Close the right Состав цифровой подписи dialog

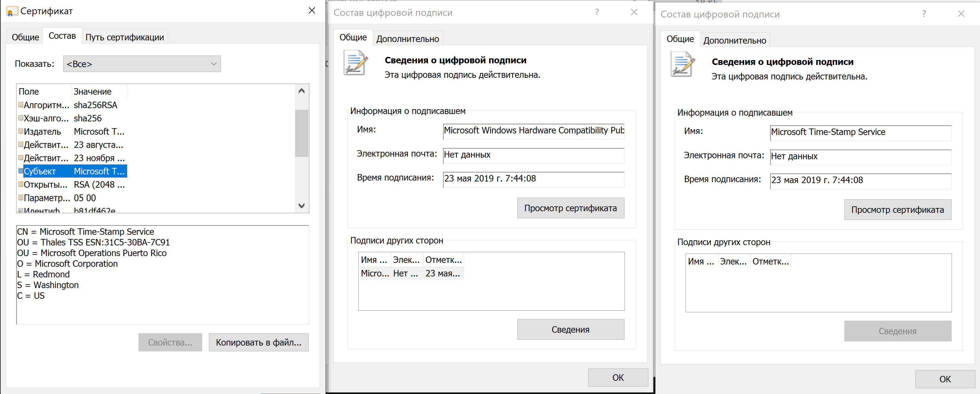(x=961, y=14)
